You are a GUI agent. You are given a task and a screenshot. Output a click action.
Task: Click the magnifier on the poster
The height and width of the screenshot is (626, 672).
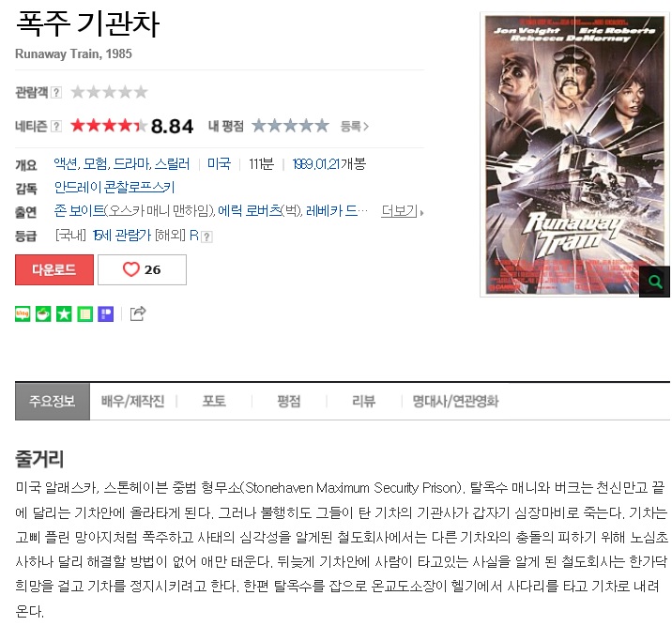click(x=654, y=282)
